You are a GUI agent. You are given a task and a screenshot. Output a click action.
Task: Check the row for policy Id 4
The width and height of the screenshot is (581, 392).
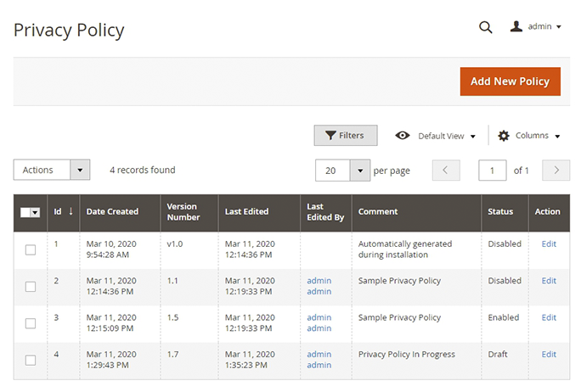(x=31, y=360)
